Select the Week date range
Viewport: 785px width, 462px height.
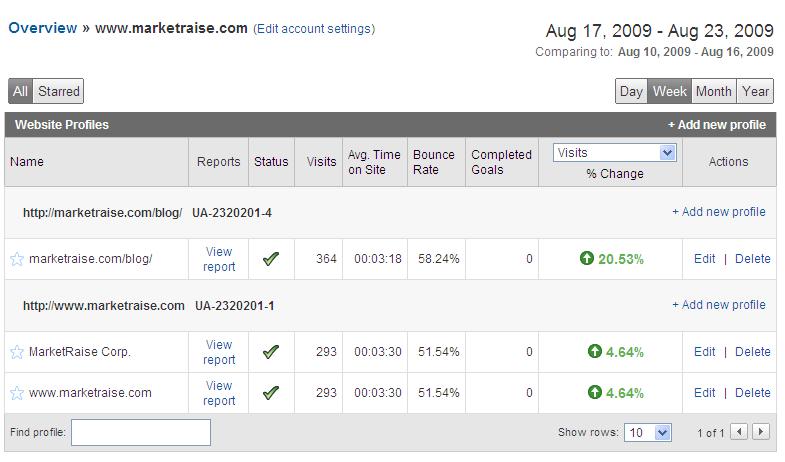[669, 92]
